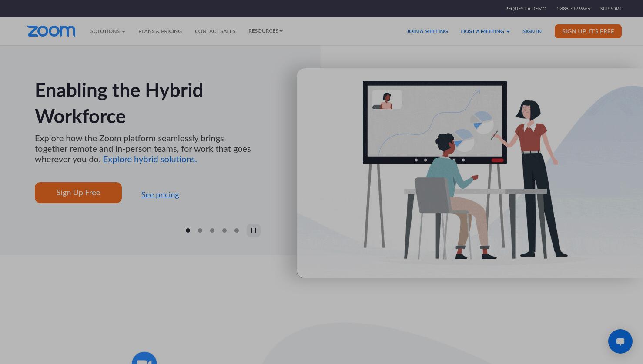Click Sign In link

(532, 31)
